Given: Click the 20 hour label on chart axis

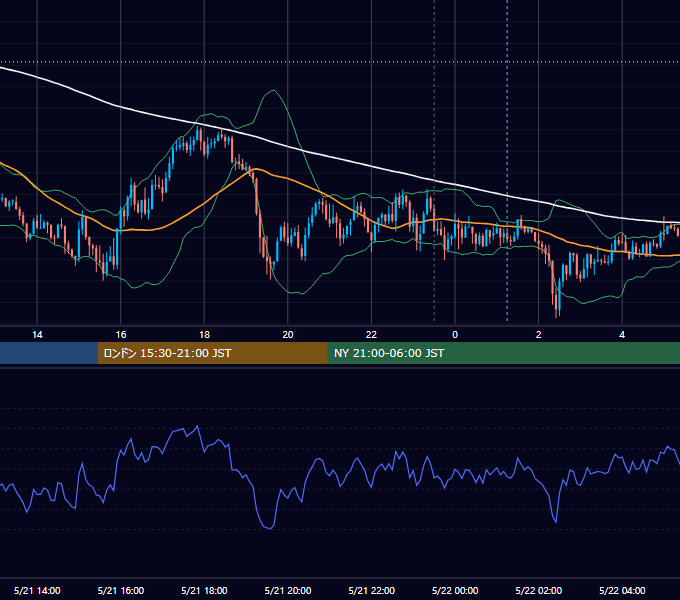Looking at the screenshot, I should (288, 335).
